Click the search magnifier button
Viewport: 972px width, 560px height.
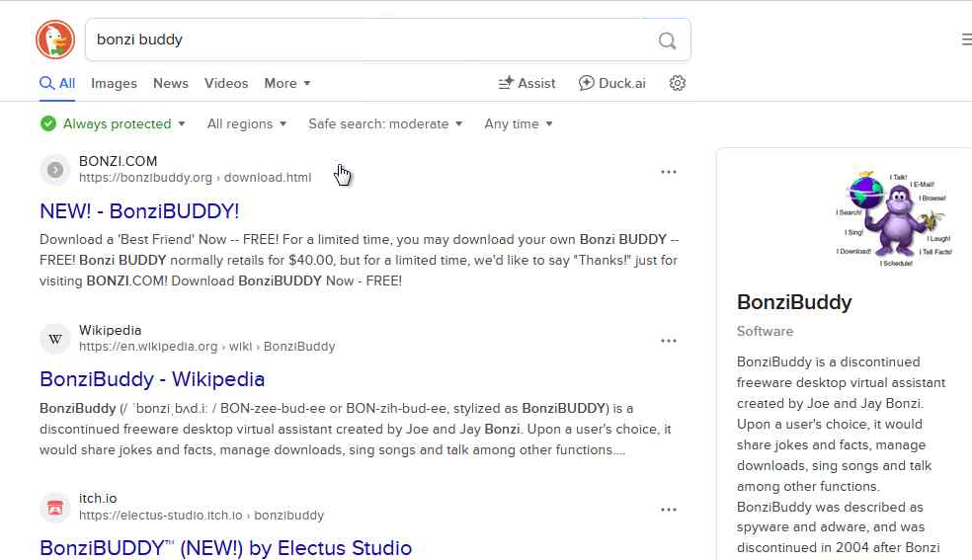(667, 40)
